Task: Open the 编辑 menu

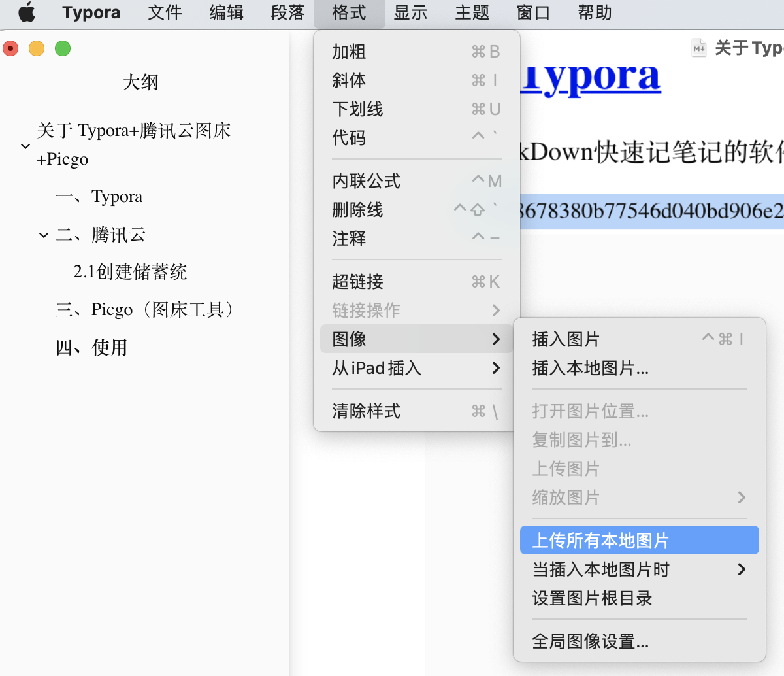Action: (226, 12)
